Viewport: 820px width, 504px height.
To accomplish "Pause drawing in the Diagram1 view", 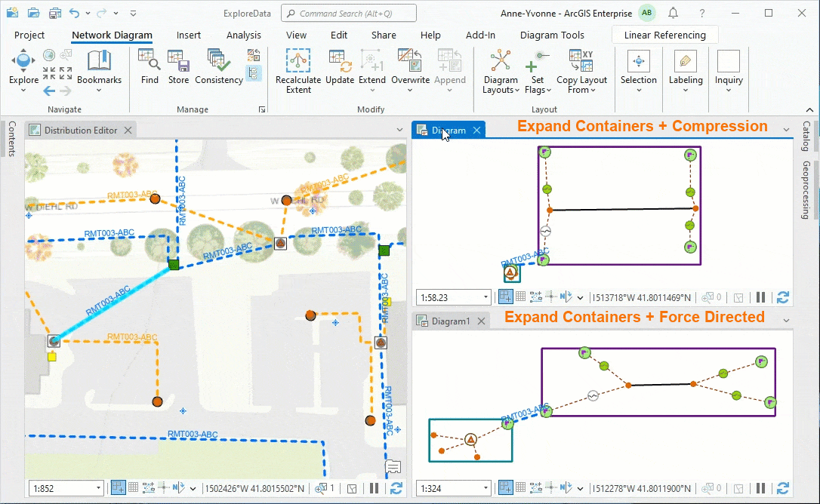I will coord(760,488).
